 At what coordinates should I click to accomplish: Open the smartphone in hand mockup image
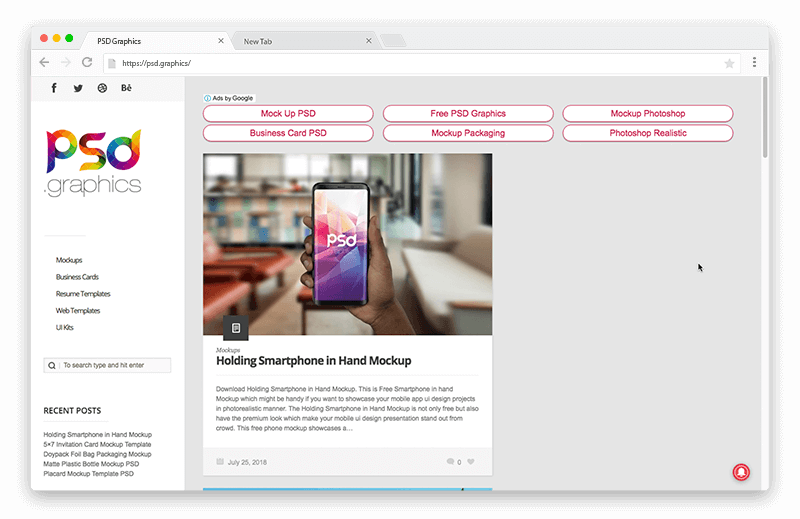[347, 244]
